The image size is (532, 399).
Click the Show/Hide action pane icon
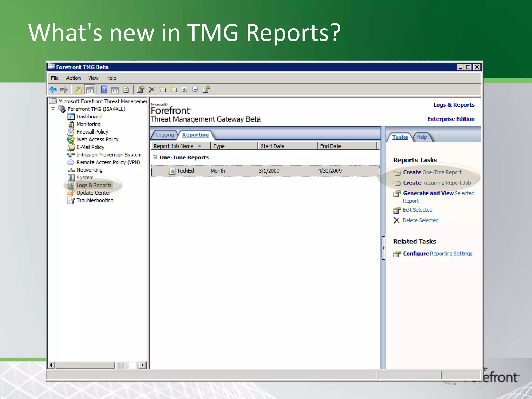pyautogui.click(x=115, y=90)
